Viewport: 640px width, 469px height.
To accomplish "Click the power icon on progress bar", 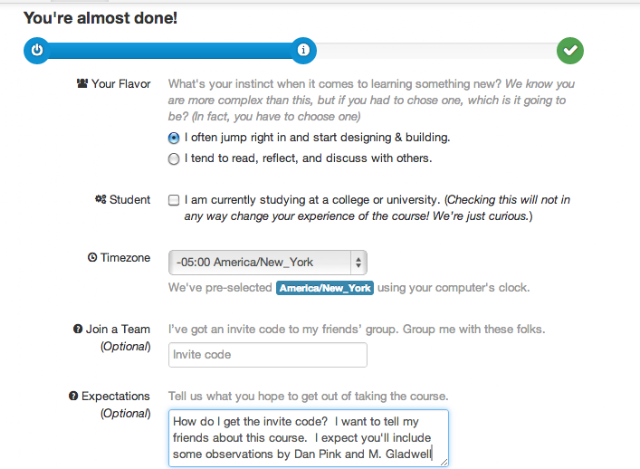I will coord(36,49).
